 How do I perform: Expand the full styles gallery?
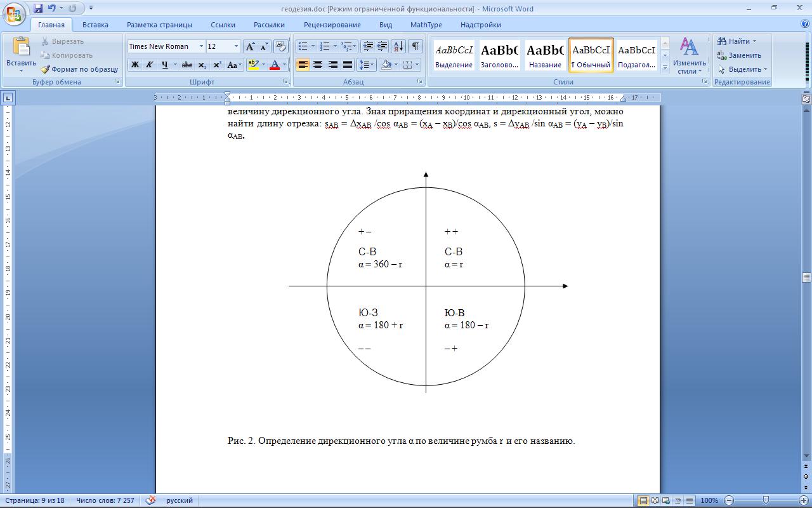[665, 67]
